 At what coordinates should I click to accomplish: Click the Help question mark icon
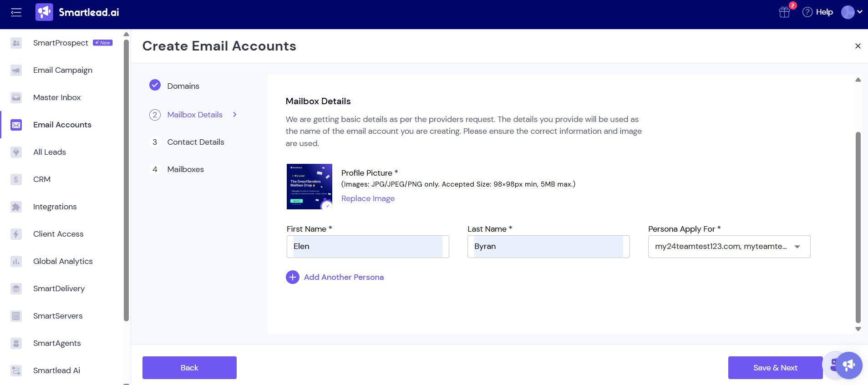(x=807, y=12)
